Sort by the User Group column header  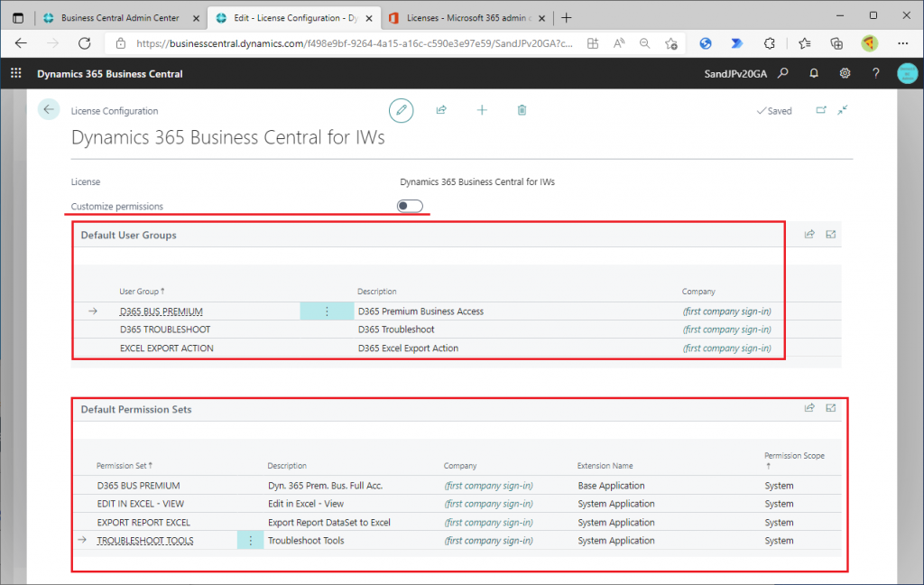click(x=142, y=292)
